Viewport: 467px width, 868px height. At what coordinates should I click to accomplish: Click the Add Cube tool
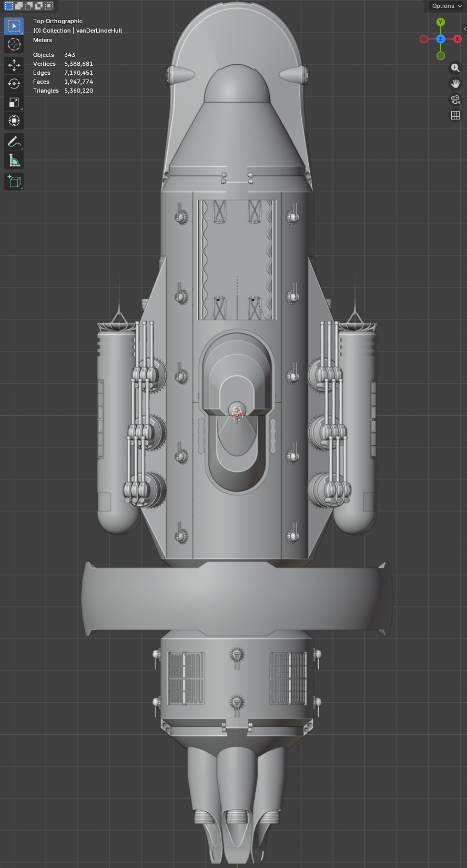[x=14, y=182]
